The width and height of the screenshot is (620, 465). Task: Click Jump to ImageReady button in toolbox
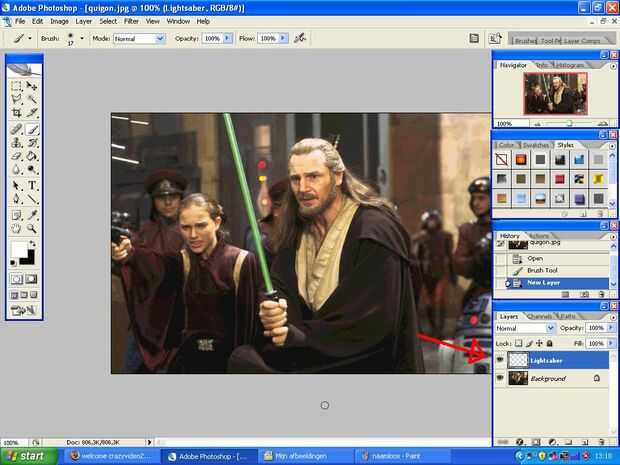24,311
